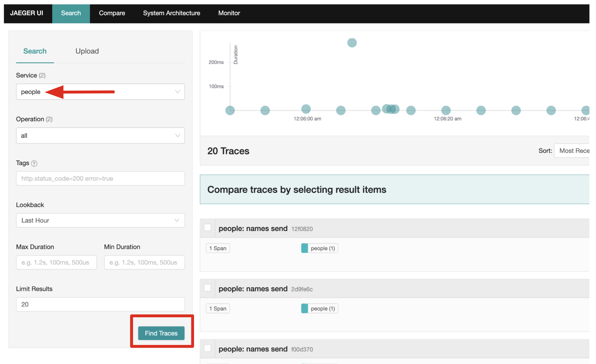Screen dimensions: 596x364
Task: Click the Lookback dropdown chevron arrow
Action: 177,220
